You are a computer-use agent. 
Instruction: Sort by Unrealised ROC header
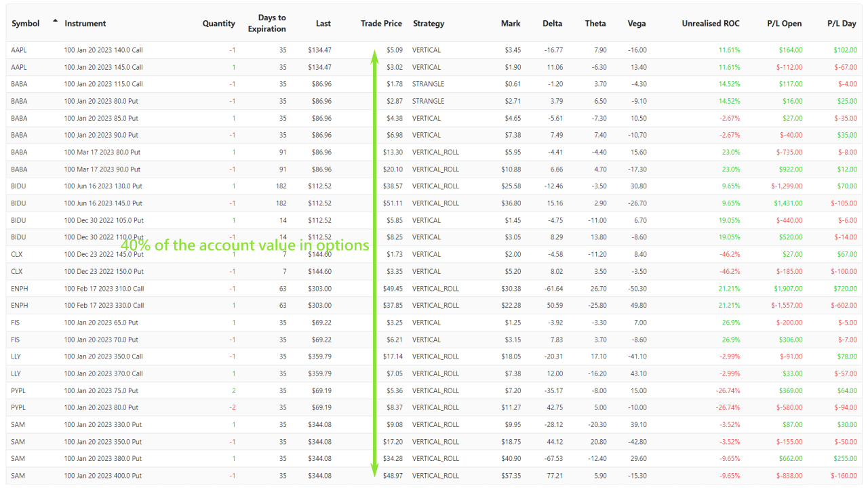[711, 23]
